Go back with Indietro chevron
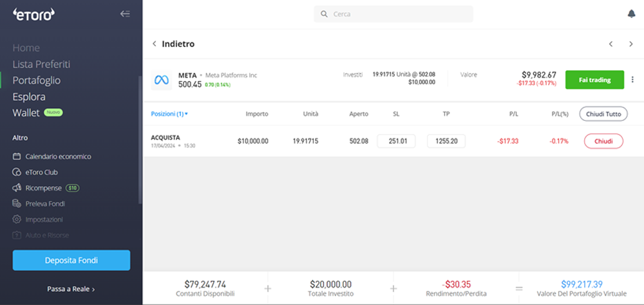Viewport: 644px width, 305px height. click(155, 44)
